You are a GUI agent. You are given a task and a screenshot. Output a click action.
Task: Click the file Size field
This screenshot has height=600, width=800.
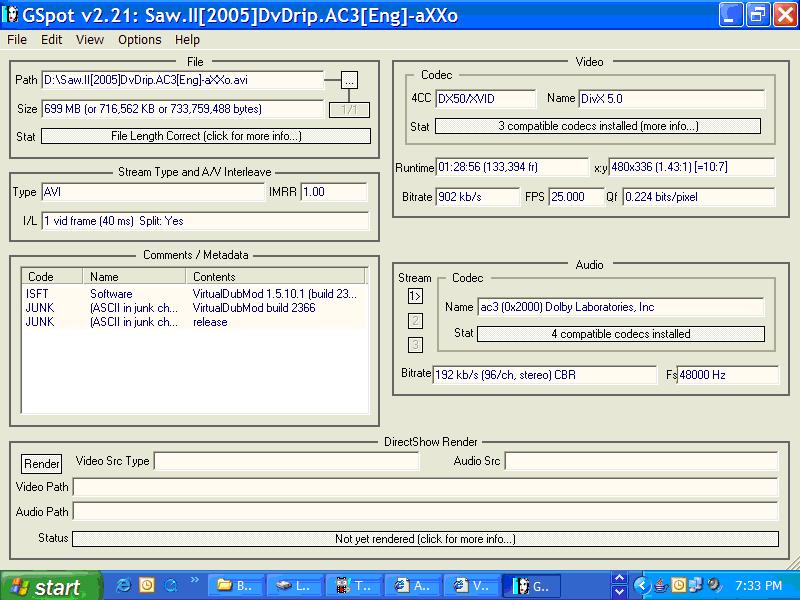(x=183, y=109)
